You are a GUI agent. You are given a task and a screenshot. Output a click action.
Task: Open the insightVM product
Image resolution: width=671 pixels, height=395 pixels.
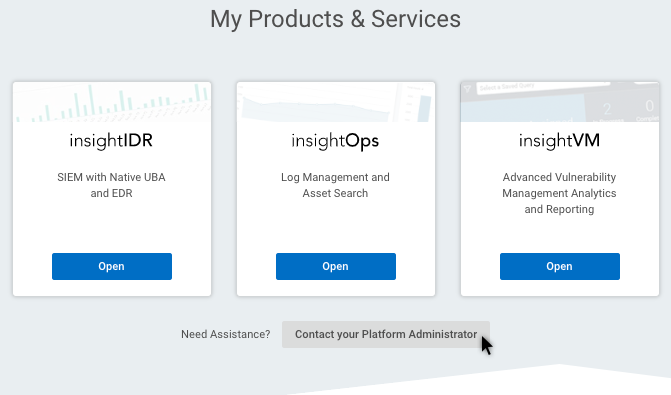pyautogui.click(x=560, y=266)
